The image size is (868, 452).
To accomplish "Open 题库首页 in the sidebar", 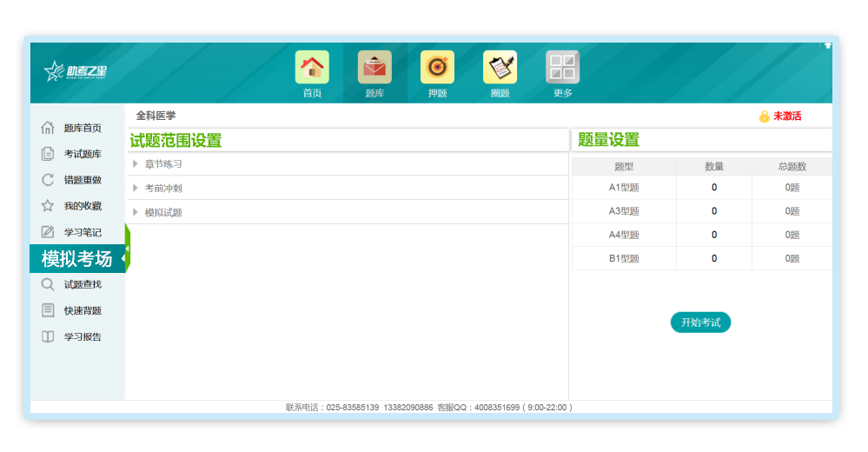I will click(82, 128).
